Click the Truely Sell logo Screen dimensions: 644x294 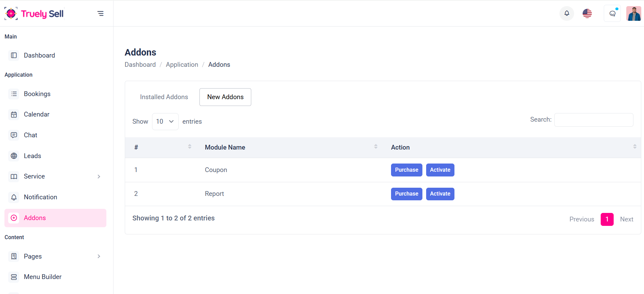[34, 14]
